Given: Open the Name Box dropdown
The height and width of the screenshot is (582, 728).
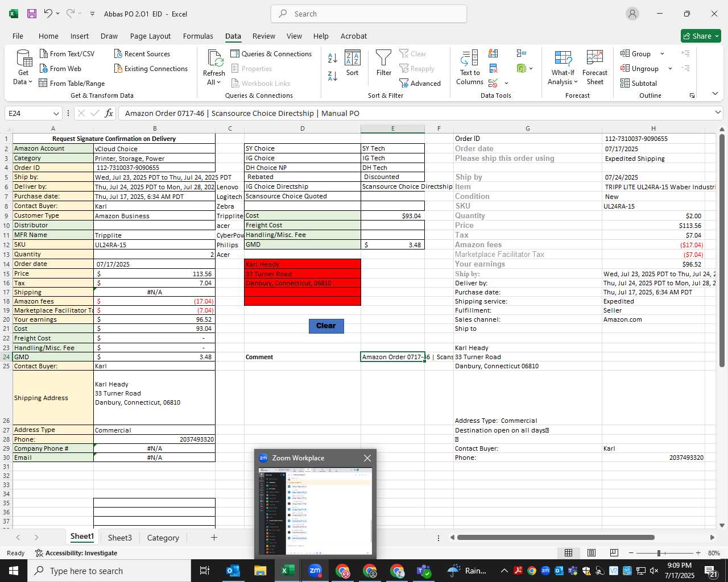Looking at the screenshot, I should (56, 113).
